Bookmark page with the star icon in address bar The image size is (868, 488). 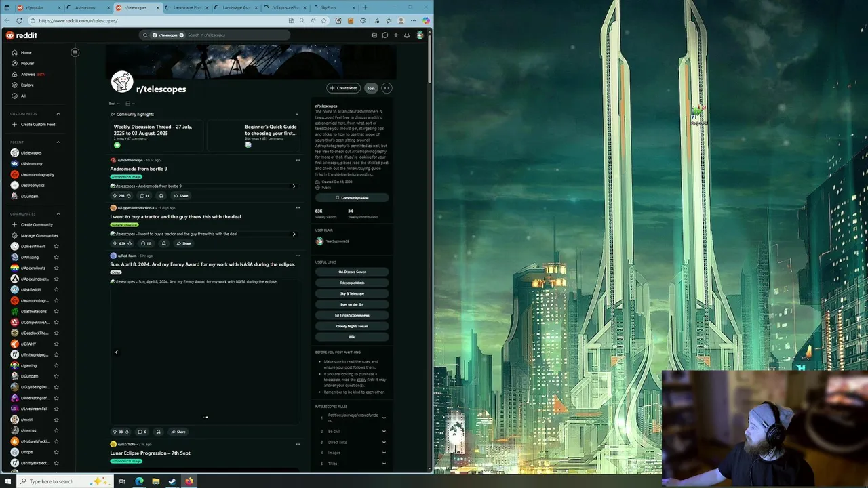coord(323,20)
